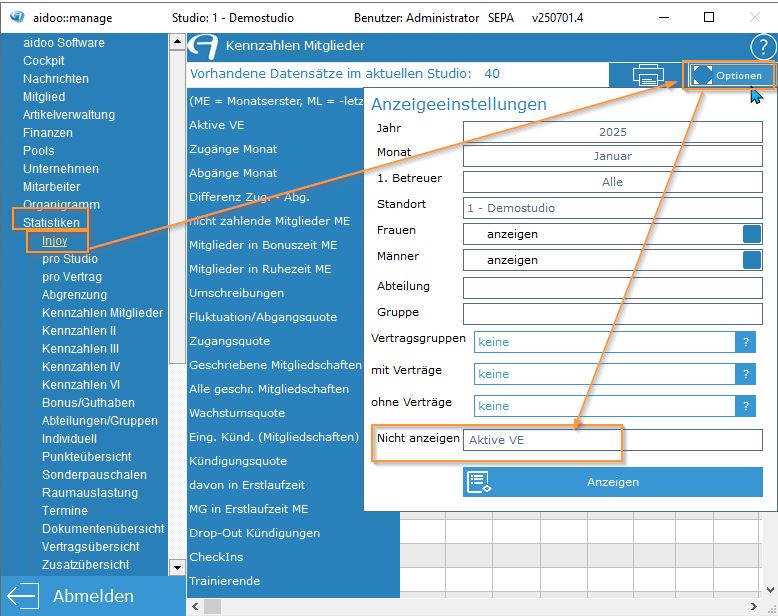Click horizontal scrollbar right arrow

pyautogui.click(x=754, y=607)
